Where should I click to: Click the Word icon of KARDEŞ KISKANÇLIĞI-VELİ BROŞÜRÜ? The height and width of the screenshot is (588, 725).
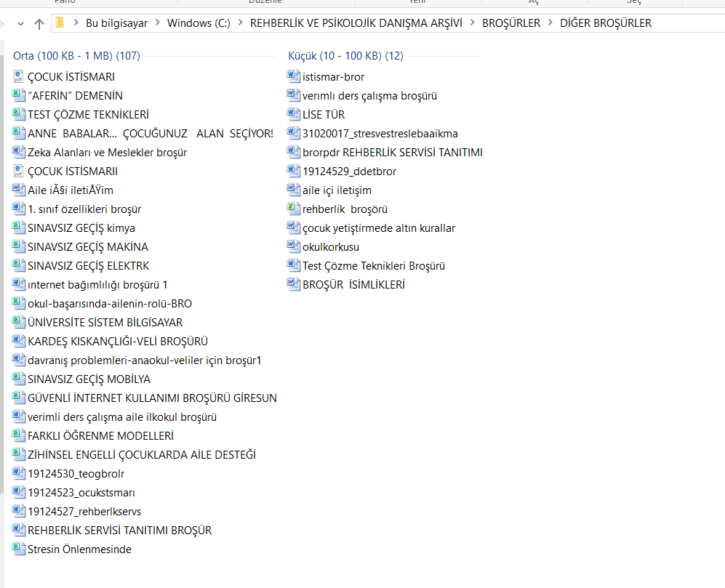point(18,341)
